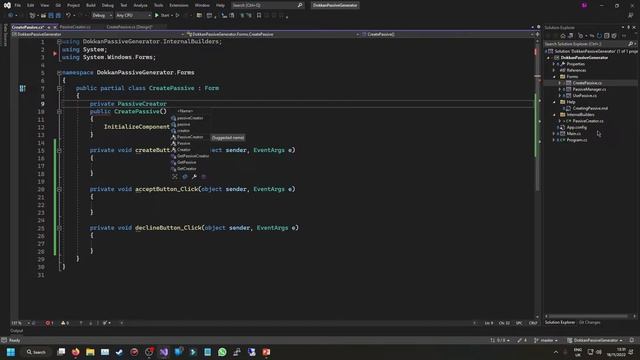640x360 pixels.
Task: Switch to the Git Changes tab
Action: point(589,322)
